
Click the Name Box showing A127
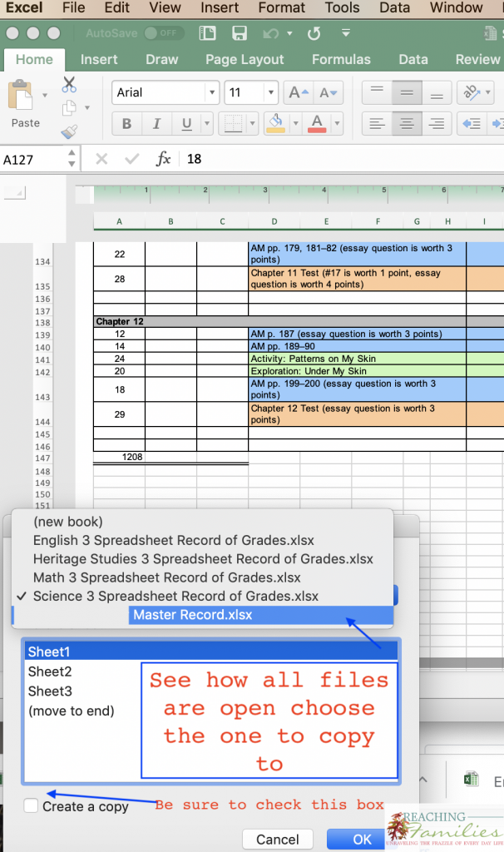[32, 159]
